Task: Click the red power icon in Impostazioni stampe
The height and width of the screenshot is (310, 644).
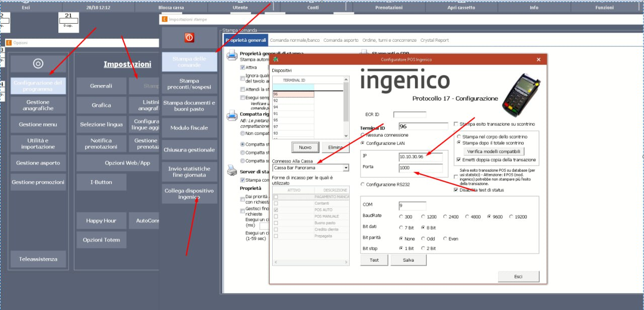Action: [x=189, y=38]
